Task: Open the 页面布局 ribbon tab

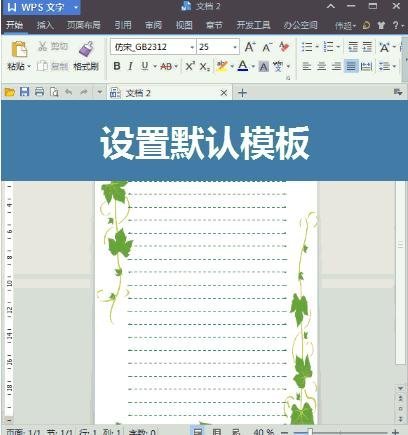Action: pyautogui.click(x=84, y=25)
